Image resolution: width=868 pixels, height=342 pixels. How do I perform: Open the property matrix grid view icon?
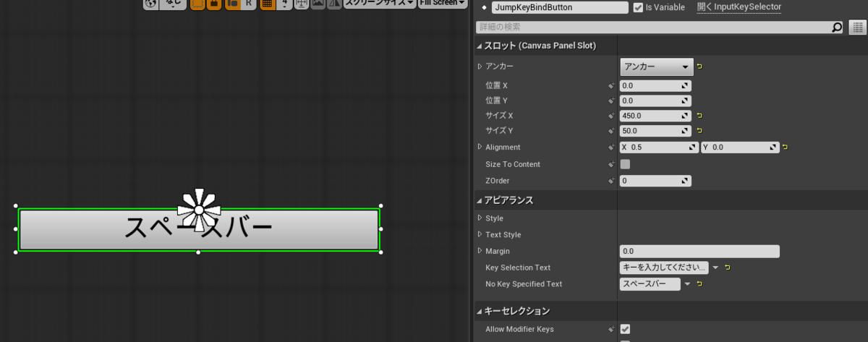pos(857,27)
